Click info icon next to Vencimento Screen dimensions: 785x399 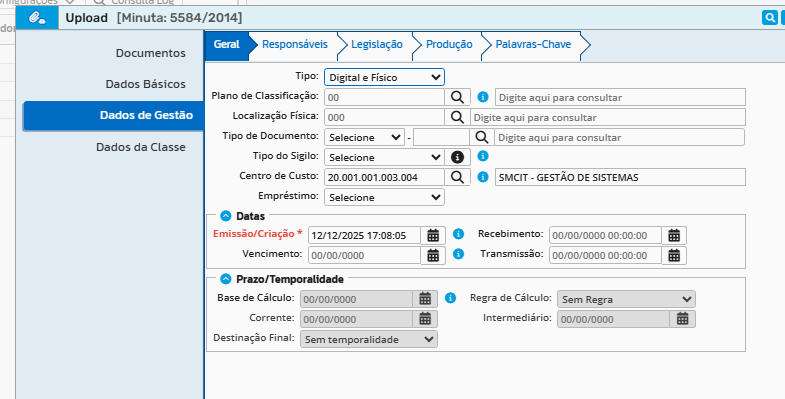click(458, 254)
